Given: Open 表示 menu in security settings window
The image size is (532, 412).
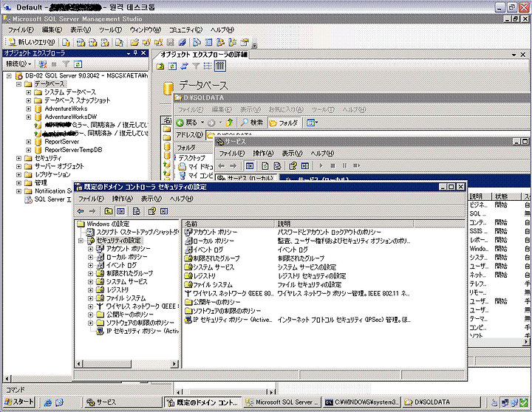Looking at the screenshot, I should click(x=151, y=199).
